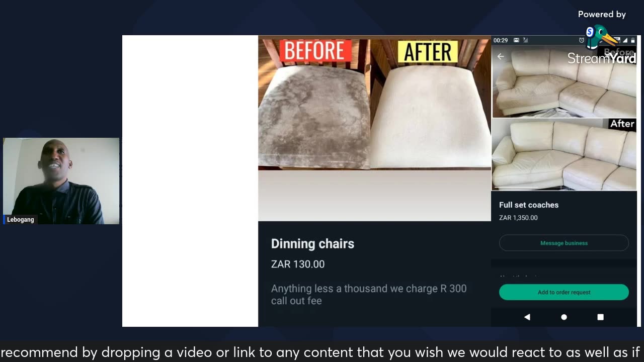Tap the Android recent apps square
Image resolution: width=644 pixels, height=362 pixels.
tap(600, 317)
